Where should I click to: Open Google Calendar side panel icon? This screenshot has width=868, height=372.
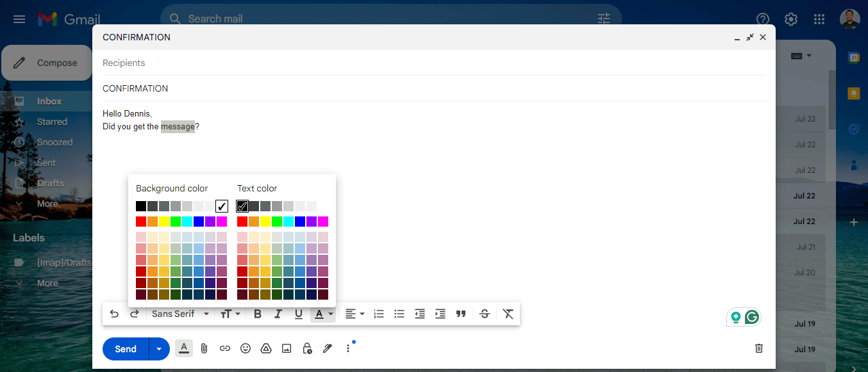tap(854, 58)
